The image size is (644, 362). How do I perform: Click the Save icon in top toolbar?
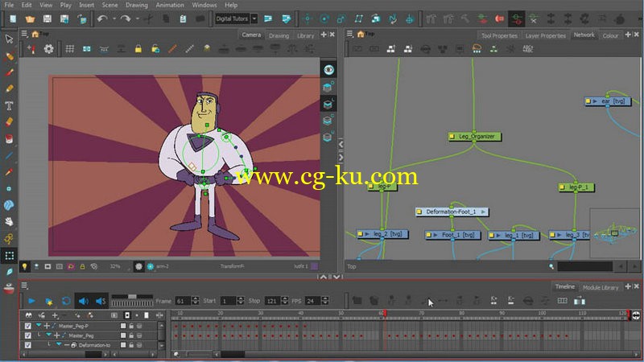pyautogui.click(x=47, y=19)
